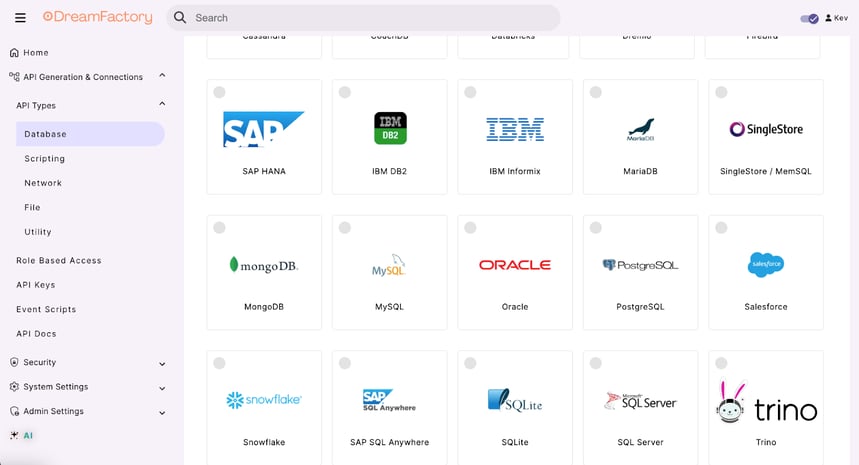Click the Search input field
This screenshot has width=859, height=465.
tap(370, 18)
